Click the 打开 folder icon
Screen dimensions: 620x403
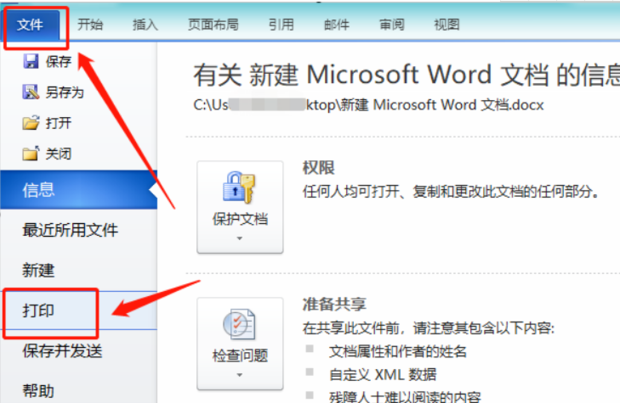(31, 123)
